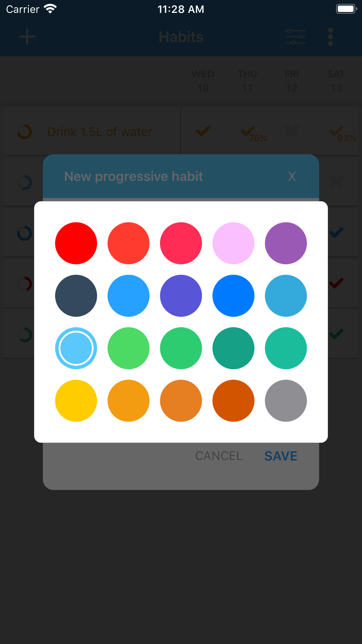Choose the dark burnt orange swatch
The image size is (362, 644).
[233, 401]
